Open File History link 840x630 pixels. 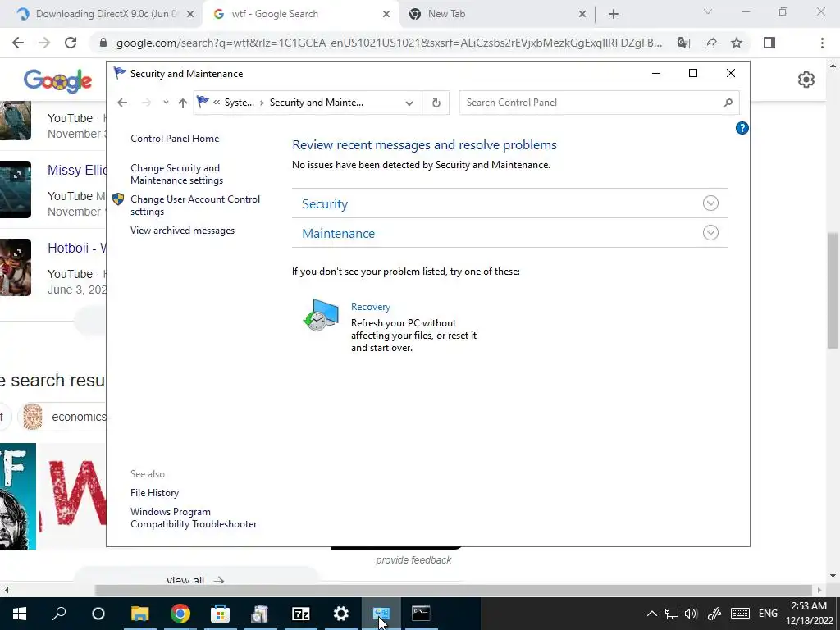pyautogui.click(x=154, y=493)
